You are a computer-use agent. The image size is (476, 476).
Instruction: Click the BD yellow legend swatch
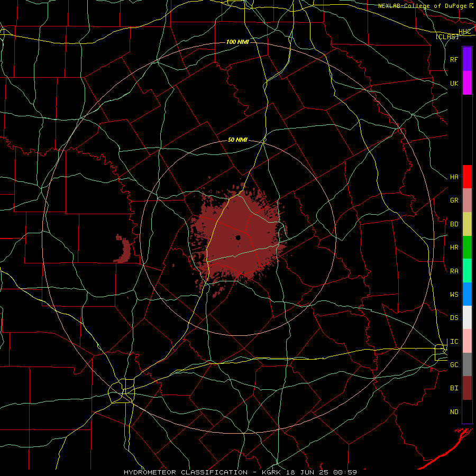(467, 224)
